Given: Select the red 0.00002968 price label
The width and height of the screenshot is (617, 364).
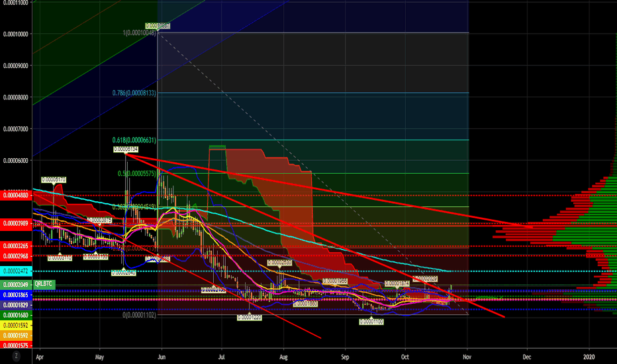Looking at the screenshot, I should (16, 256).
